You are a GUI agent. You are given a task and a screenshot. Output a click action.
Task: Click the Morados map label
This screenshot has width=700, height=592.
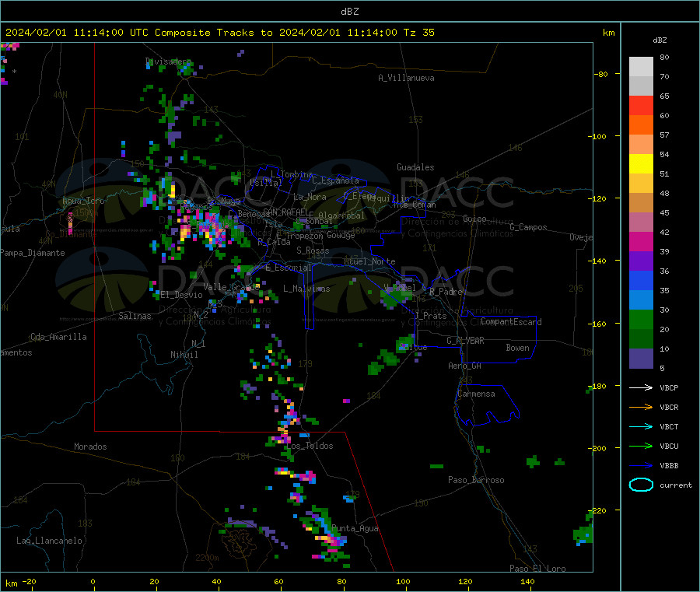point(90,447)
